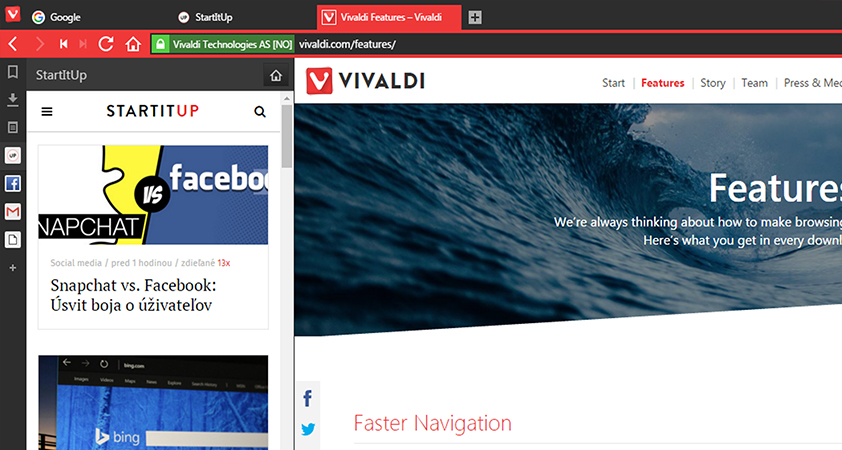Image resolution: width=842 pixels, height=450 pixels.
Task: Open the Snapchat vs. Facebook article
Action: pos(133,295)
